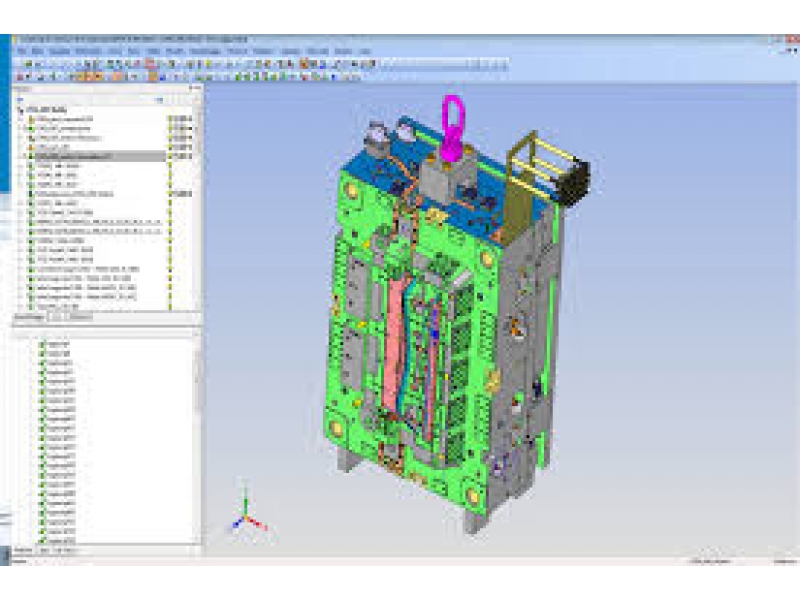Select the gray highlighted row in the assembly tree
Viewport: 800px width, 600px height.
tap(100, 157)
